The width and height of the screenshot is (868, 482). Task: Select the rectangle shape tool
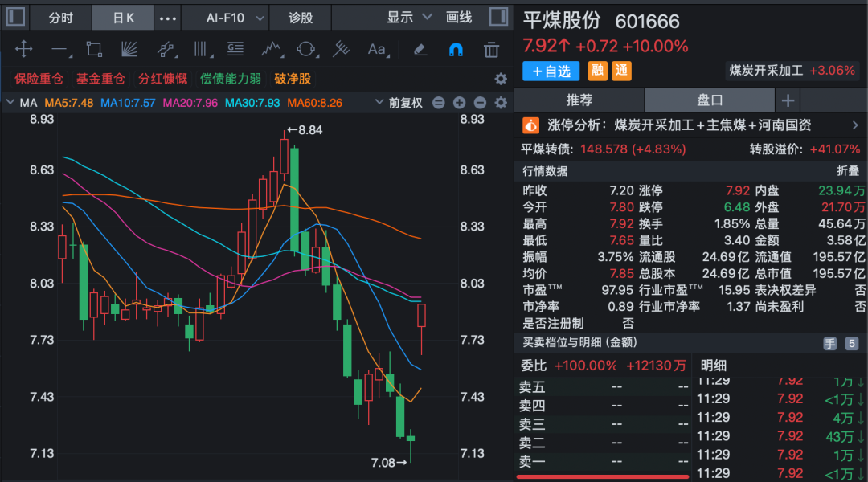pos(94,49)
